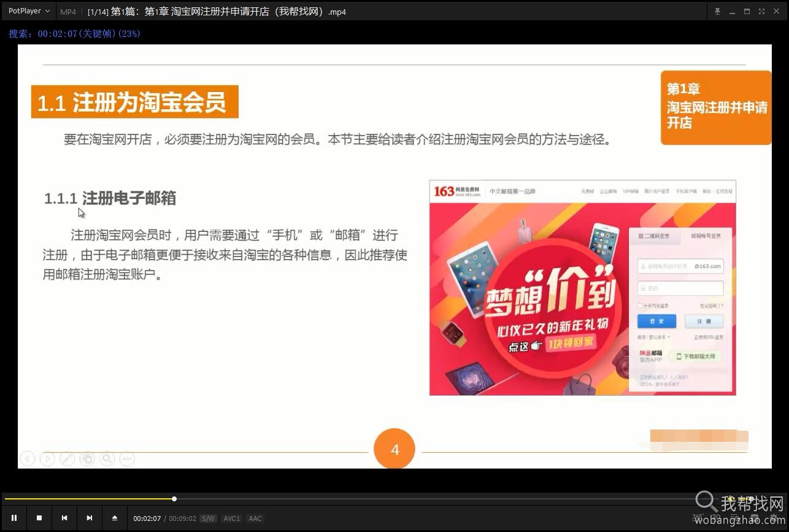The width and height of the screenshot is (789, 532).
Task: Minimize the PotPlayer window
Action: 732,11
